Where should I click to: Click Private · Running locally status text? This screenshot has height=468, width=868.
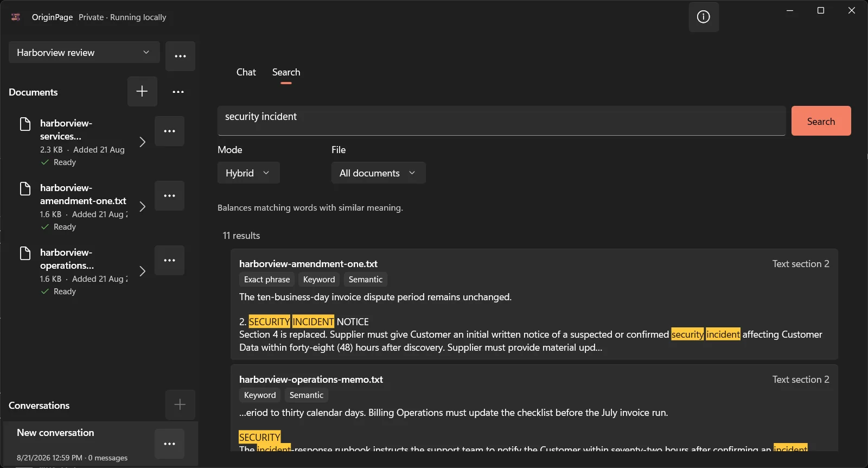tap(123, 17)
